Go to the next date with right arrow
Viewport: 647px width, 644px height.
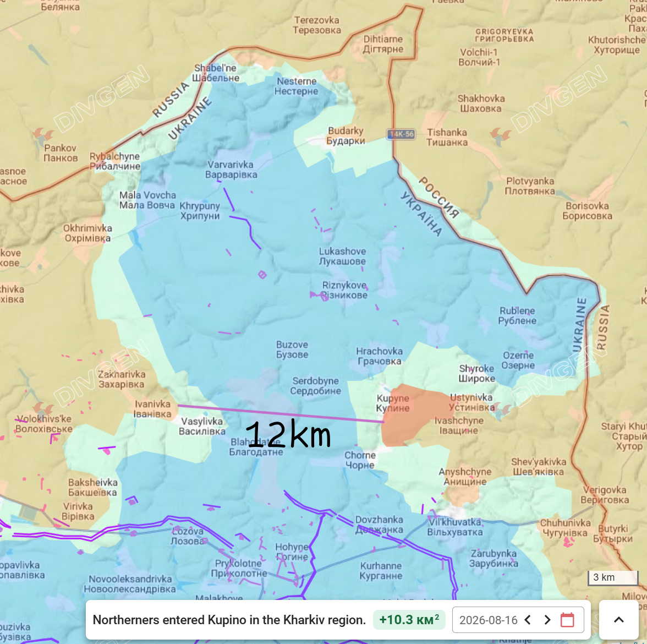point(547,620)
